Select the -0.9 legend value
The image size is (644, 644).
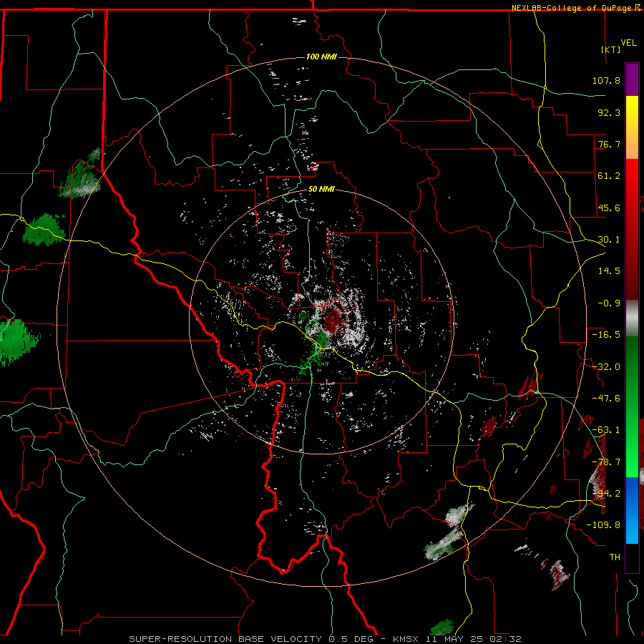click(x=609, y=303)
